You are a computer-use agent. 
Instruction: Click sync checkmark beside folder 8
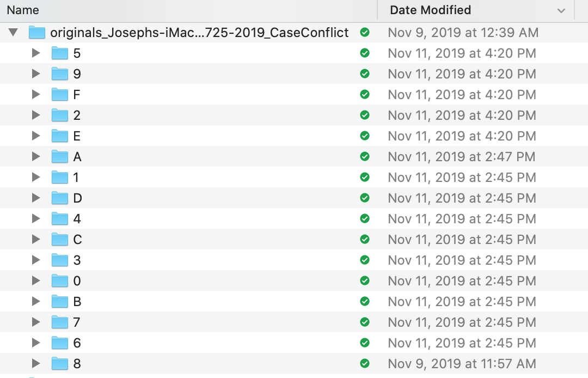365,364
